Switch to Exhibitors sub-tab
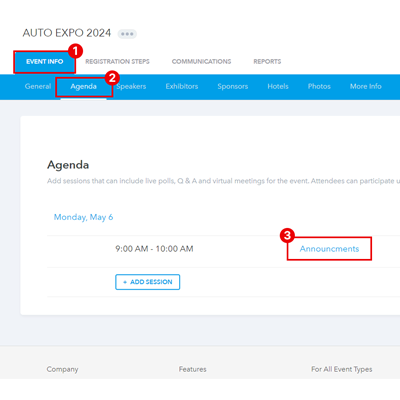Viewport: 400px width, 400px height. tap(182, 86)
